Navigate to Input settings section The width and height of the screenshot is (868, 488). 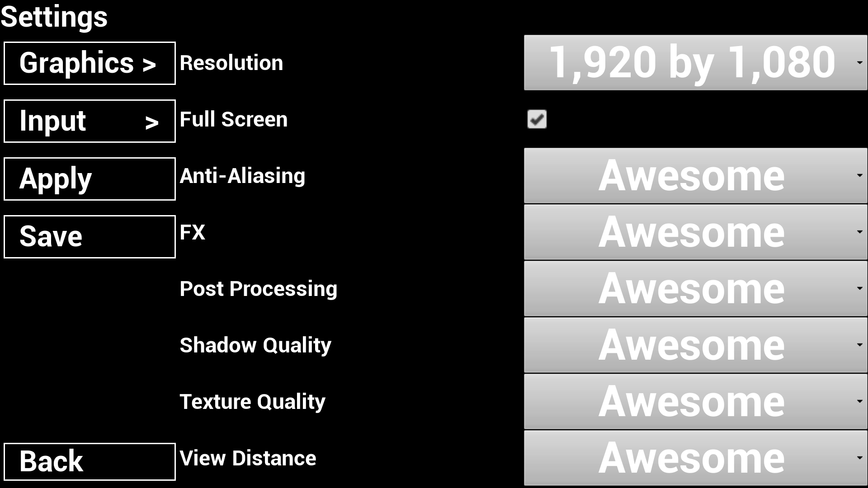[90, 120]
